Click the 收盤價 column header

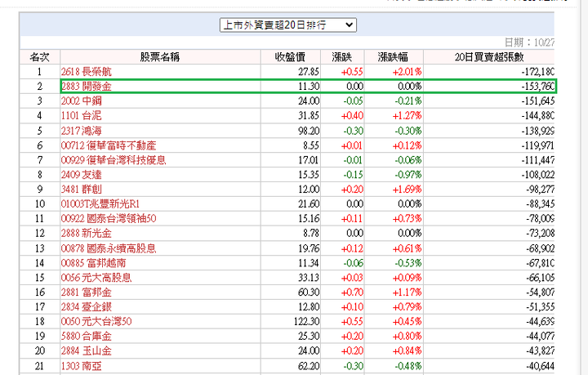[x=290, y=57]
